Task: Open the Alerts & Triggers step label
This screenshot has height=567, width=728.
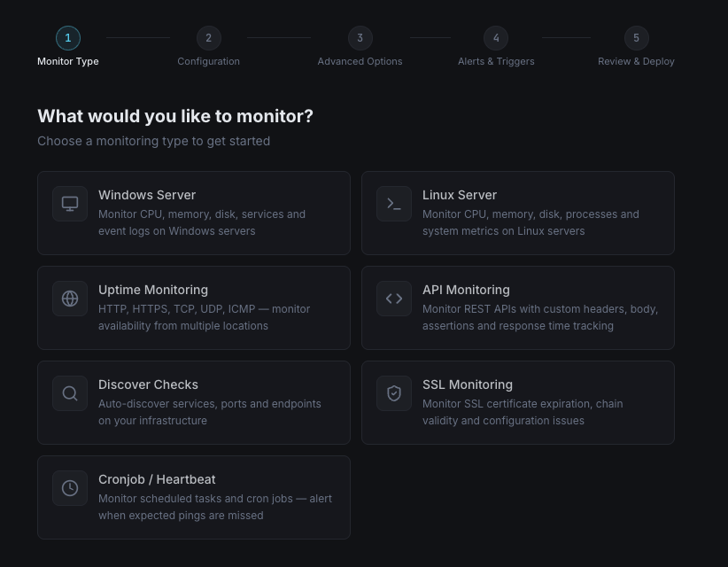Action: tap(496, 61)
